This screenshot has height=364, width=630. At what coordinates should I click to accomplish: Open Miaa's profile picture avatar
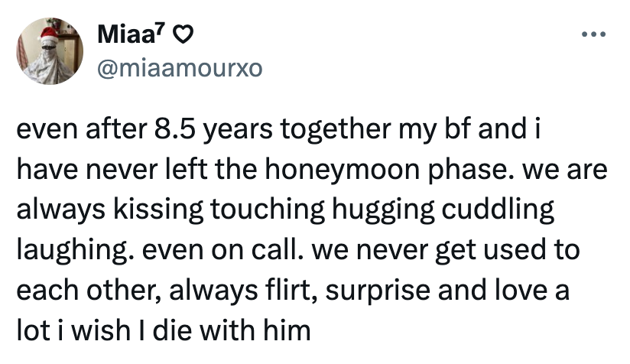(50, 51)
